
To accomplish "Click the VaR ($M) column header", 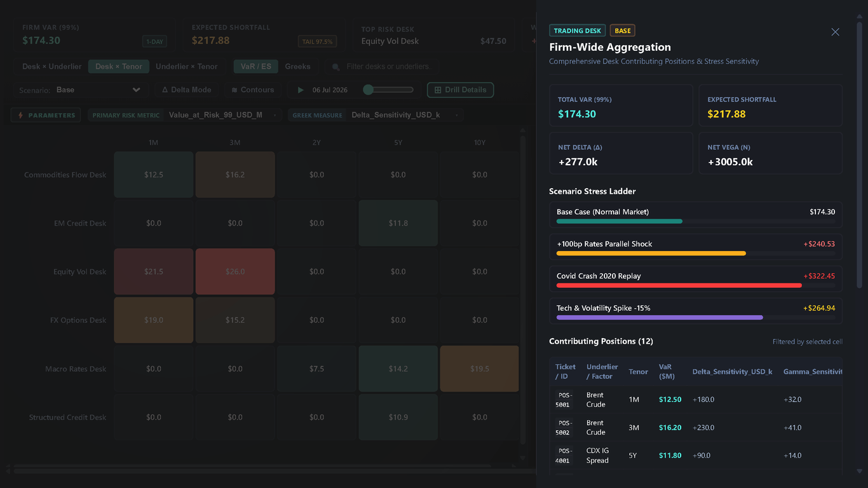I will (667, 372).
